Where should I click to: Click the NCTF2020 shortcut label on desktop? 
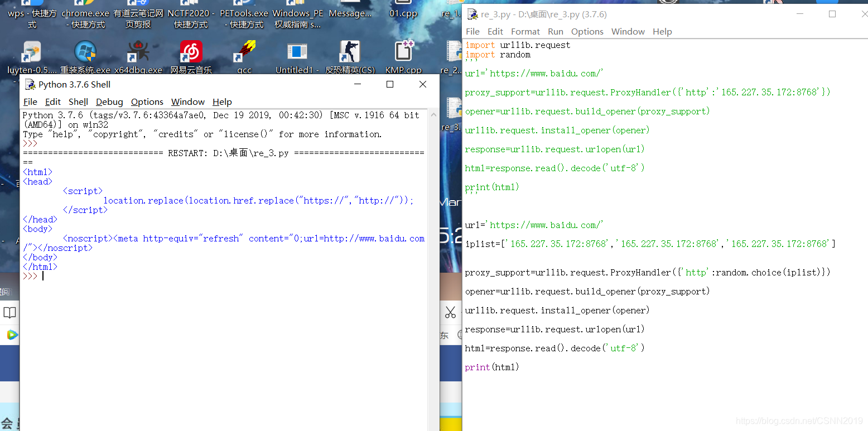(191, 18)
